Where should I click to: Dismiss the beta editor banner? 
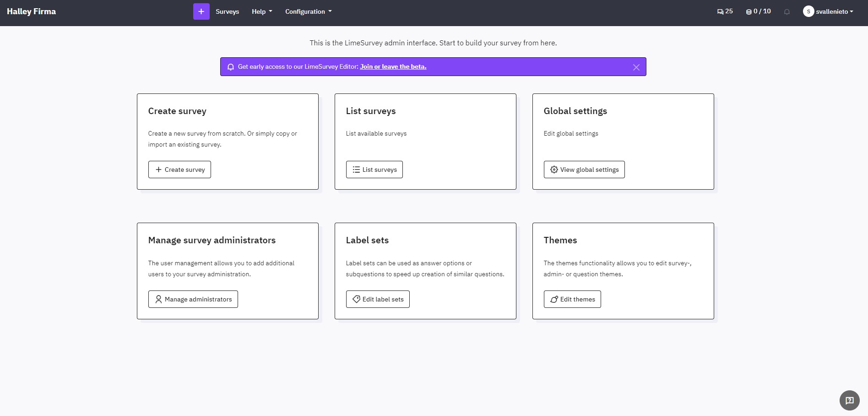(636, 67)
